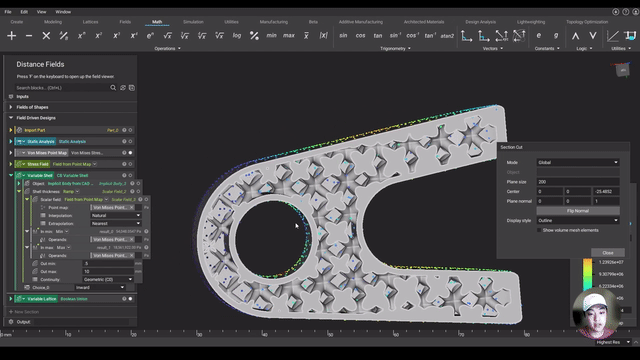Toggle visibility circle of Variable Lattice block

131,299
